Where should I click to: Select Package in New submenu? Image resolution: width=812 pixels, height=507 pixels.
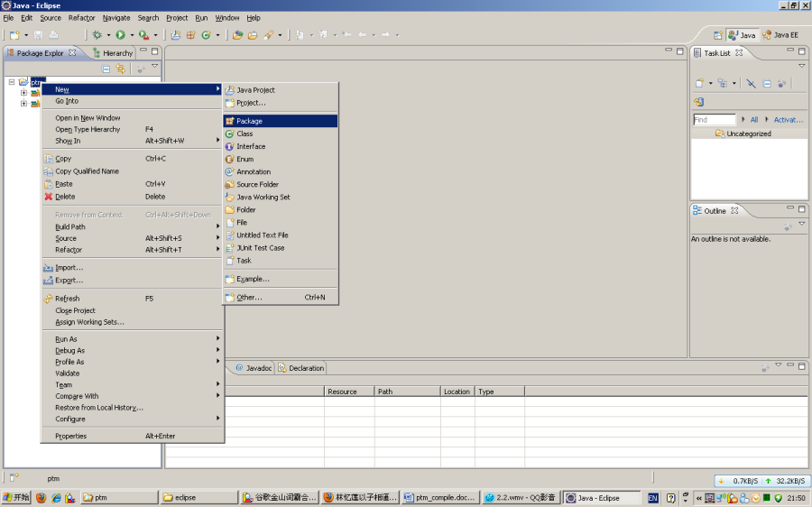click(281, 121)
